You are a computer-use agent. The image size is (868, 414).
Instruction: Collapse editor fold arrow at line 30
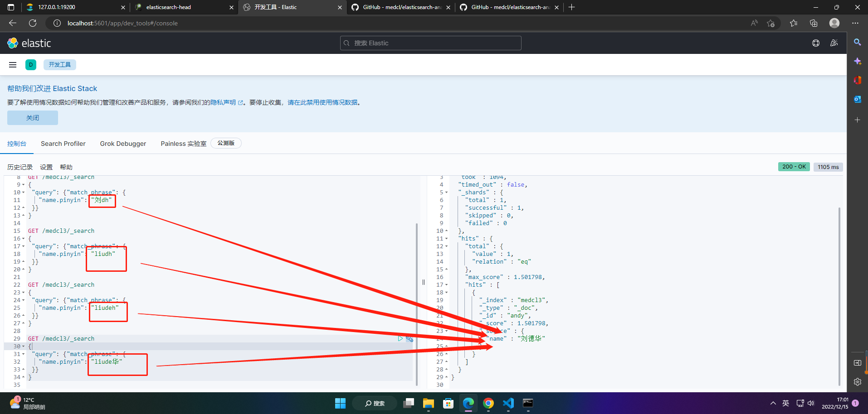(x=23, y=347)
